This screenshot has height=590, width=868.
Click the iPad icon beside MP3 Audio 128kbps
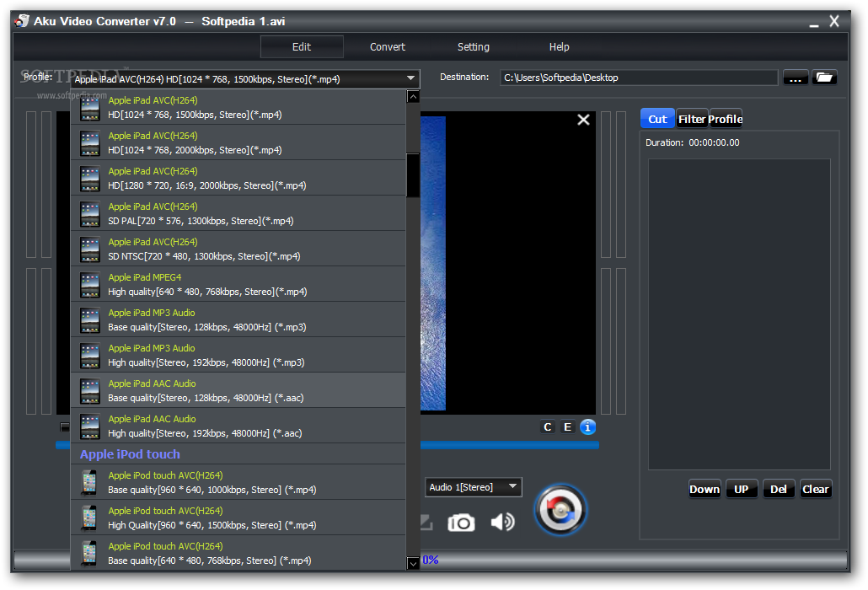[89, 320]
